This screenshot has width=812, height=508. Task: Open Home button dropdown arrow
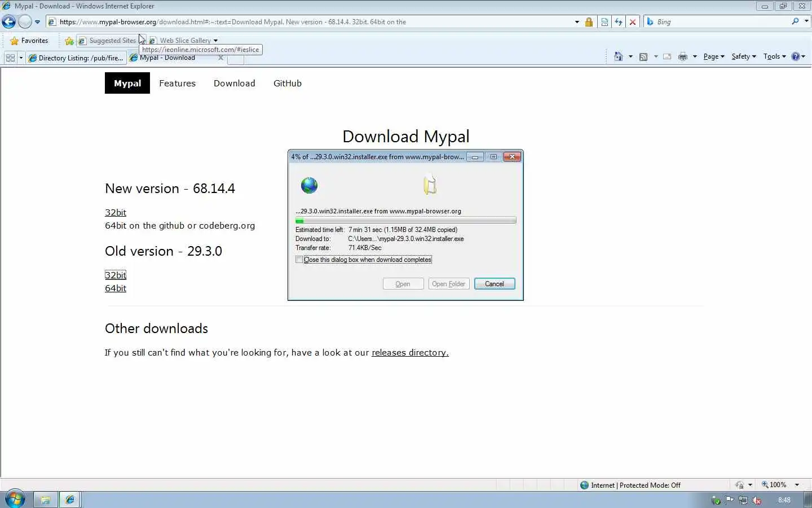coord(630,56)
